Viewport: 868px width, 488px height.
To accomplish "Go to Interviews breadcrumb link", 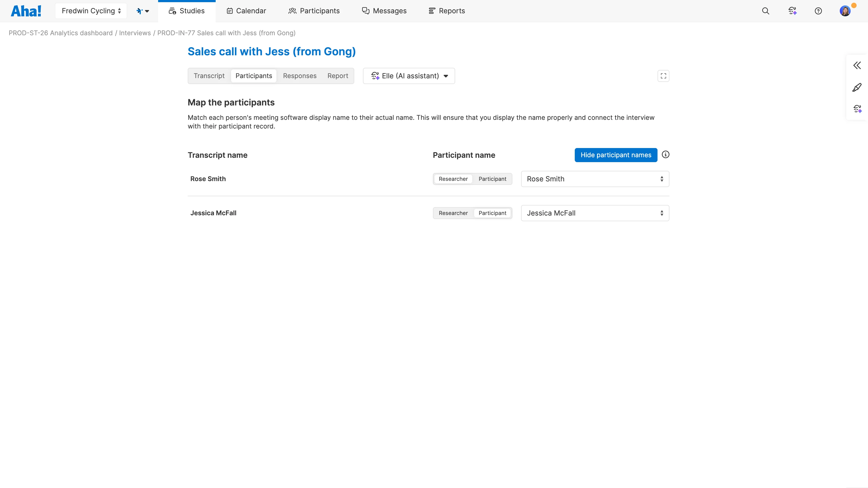I will (135, 33).
